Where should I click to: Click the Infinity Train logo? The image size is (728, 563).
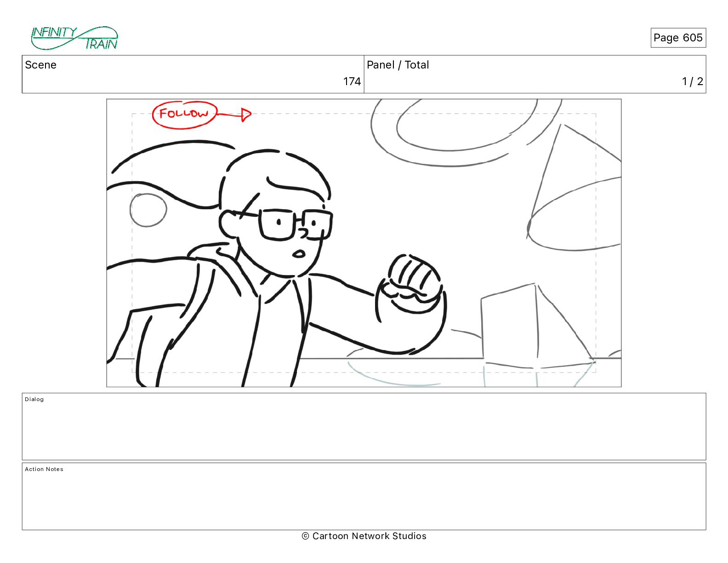point(74,38)
